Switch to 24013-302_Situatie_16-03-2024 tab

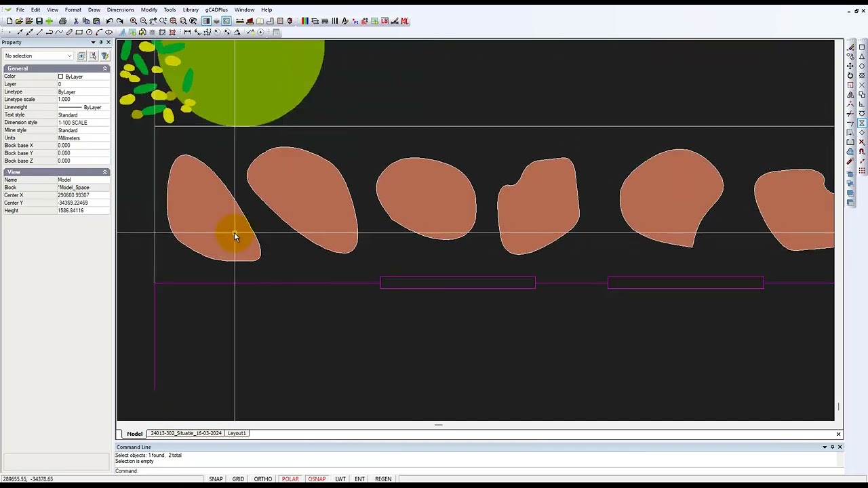coord(186,433)
